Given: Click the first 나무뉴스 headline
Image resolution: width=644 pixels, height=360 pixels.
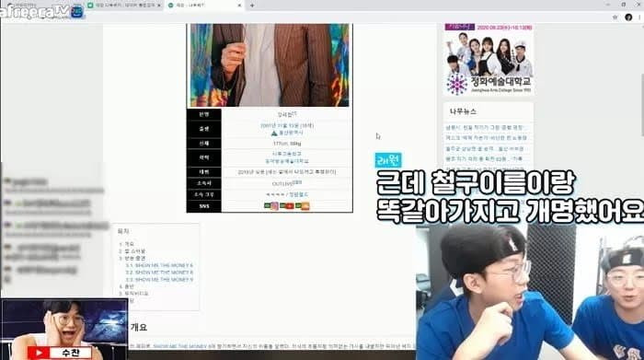Looking at the screenshot, I should (485, 128).
